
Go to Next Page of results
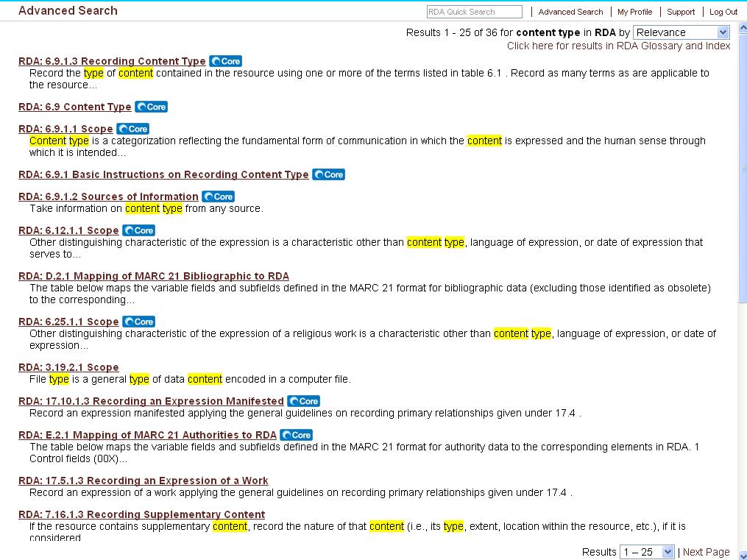pos(706,552)
